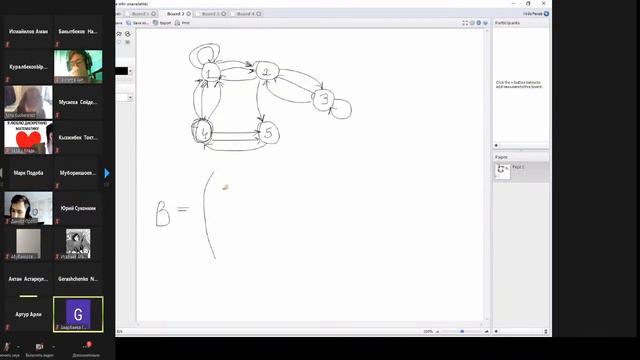Open the Participants panel header

521,23
